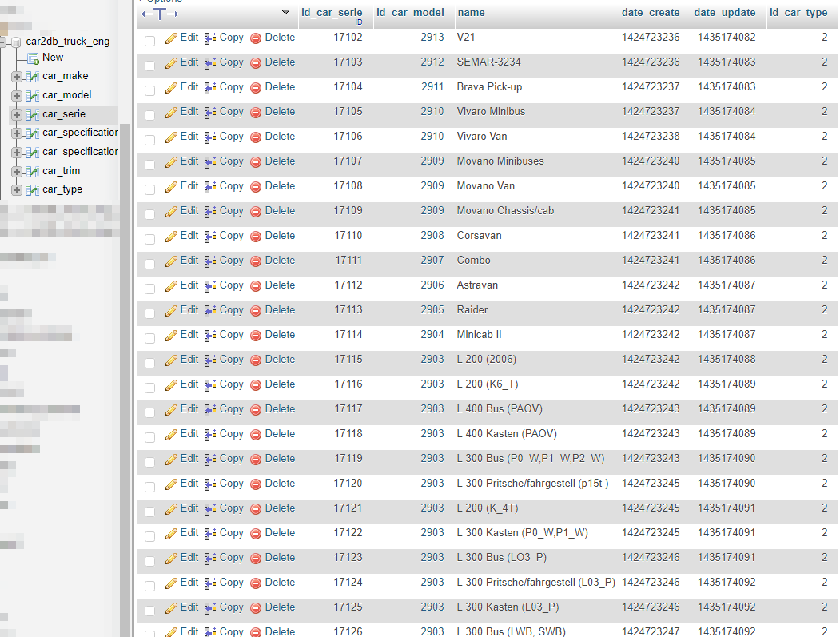Click the pencil Edit icon for V21 row

pyautogui.click(x=171, y=38)
